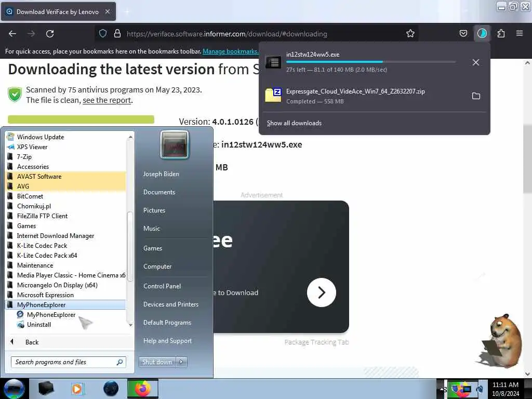
Task: Click in12stw124ww5.exe file icon in downloads
Action: point(273,62)
